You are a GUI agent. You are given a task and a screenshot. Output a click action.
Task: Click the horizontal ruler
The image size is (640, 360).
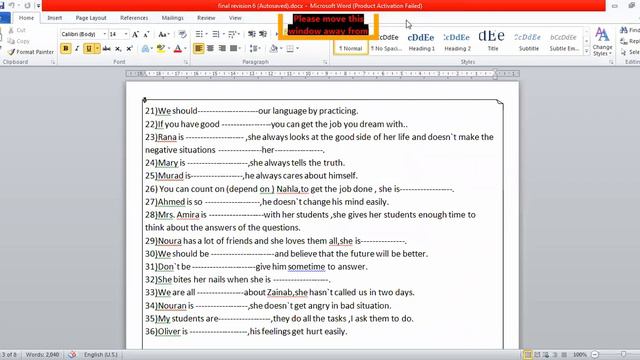tap(322, 74)
